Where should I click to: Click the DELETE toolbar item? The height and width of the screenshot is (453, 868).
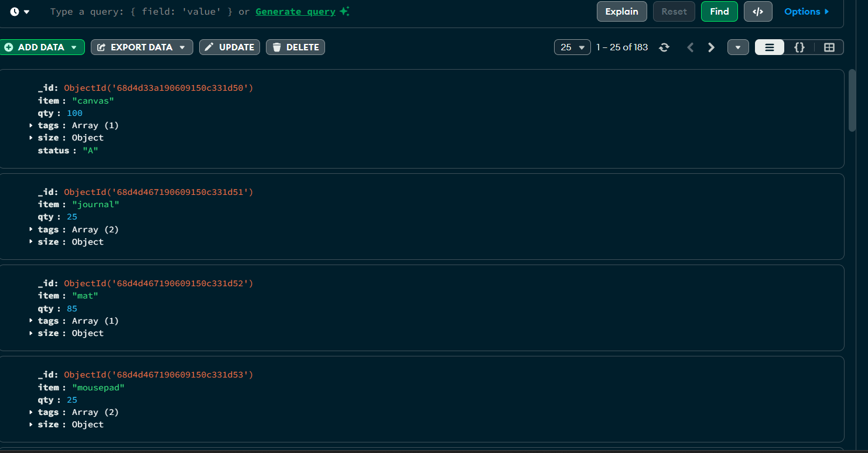pos(295,47)
